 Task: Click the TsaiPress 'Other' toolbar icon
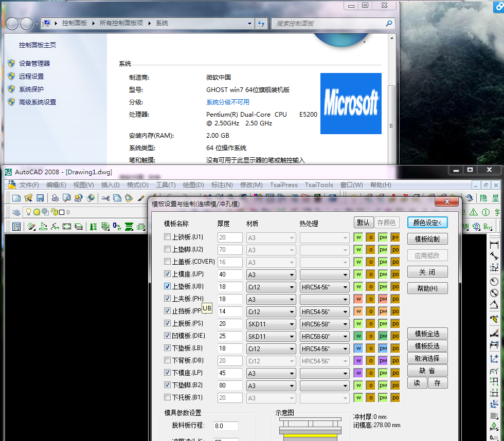(x=117, y=227)
